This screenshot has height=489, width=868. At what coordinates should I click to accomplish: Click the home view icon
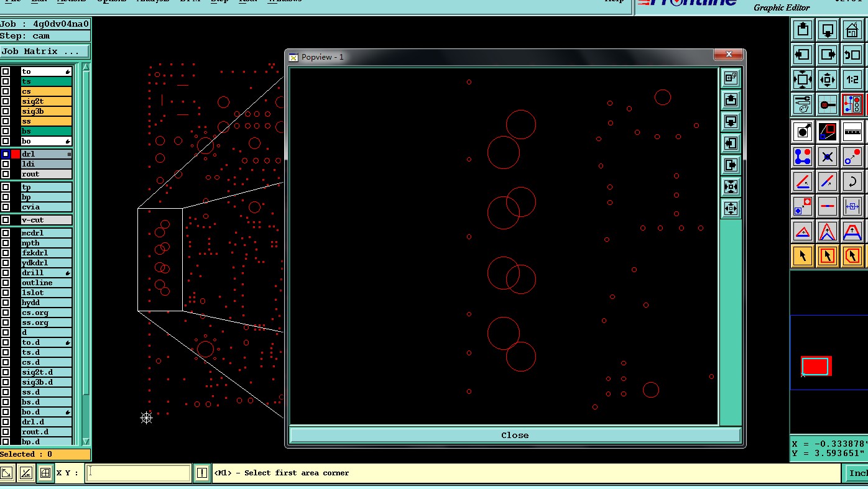click(852, 30)
